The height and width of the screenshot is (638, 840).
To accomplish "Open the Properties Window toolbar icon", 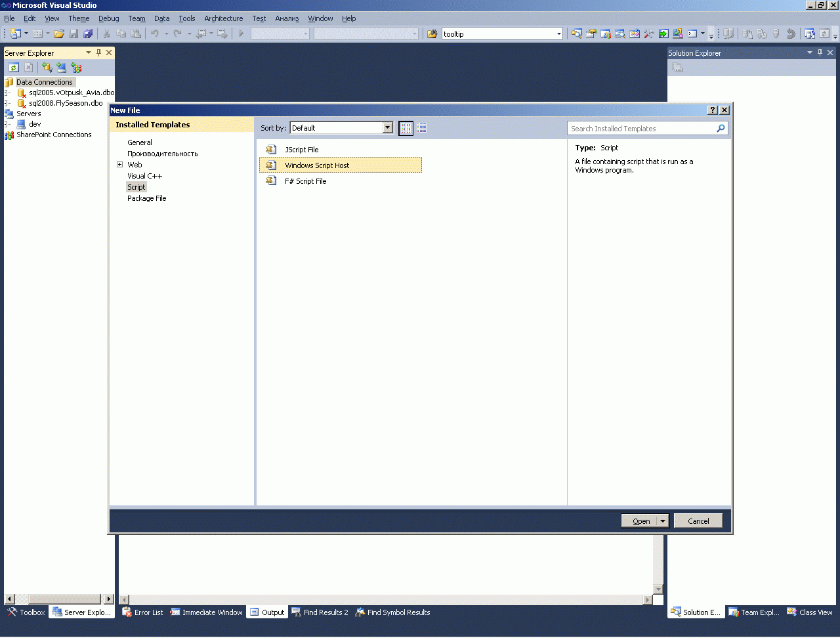I will [591, 33].
